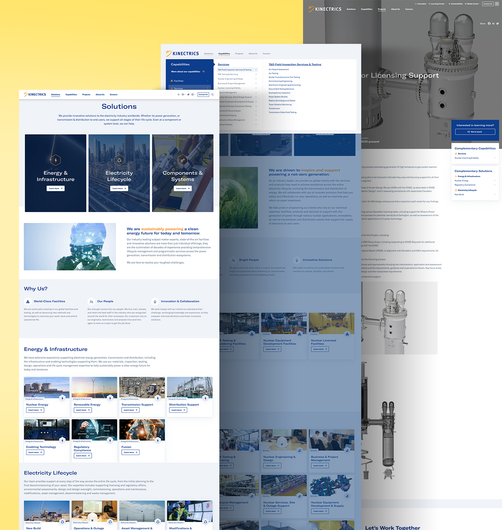Click the World-Class Facilities icon under Why Us
This screenshot has height=530, width=502.
pyautogui.click(x=28, y=301)
